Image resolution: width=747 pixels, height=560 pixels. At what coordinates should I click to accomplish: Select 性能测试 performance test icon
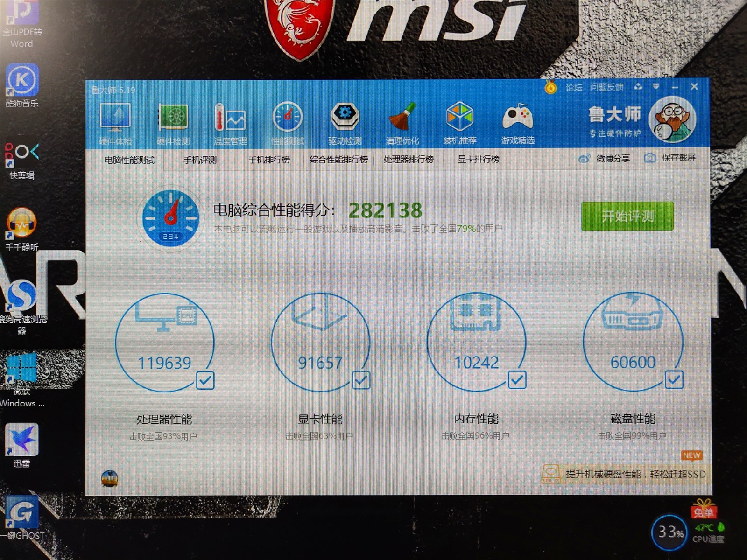click(x=288, y=124)
